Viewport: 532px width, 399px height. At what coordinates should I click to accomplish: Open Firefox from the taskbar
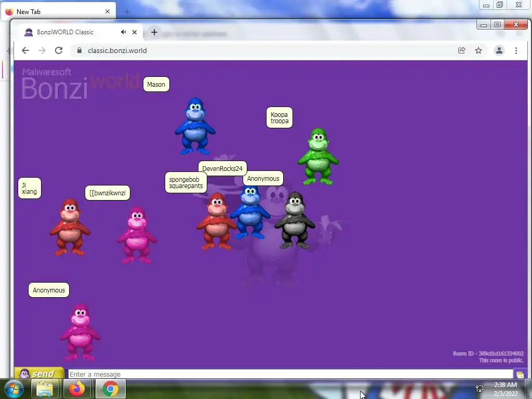pyautogui.click(x=77, y=389)
